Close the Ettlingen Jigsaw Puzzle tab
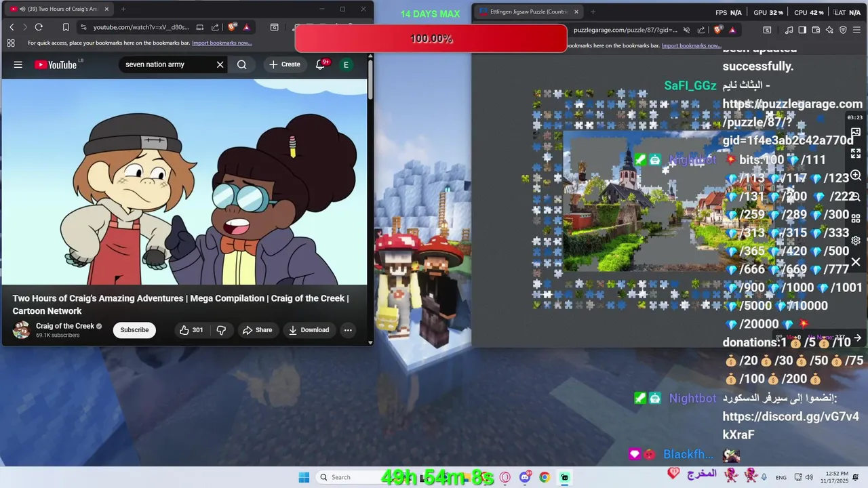 coord(576,12)
